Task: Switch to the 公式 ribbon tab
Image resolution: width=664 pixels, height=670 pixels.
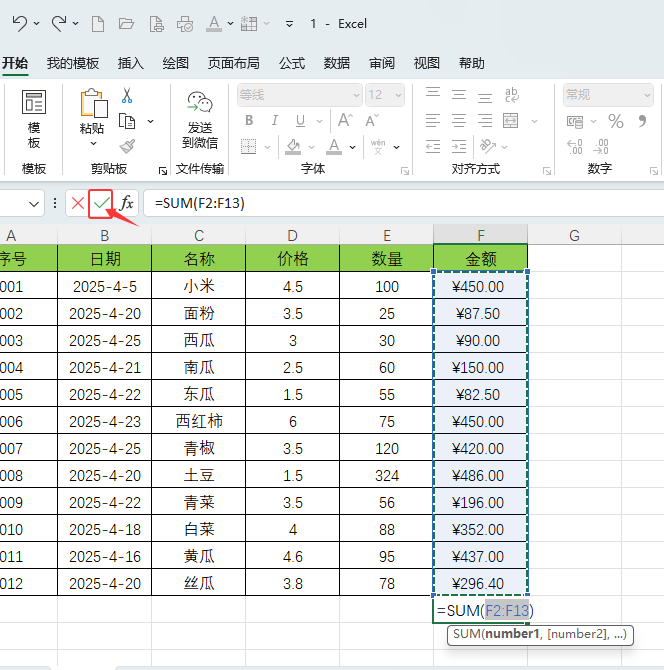Action: [292, 63]
